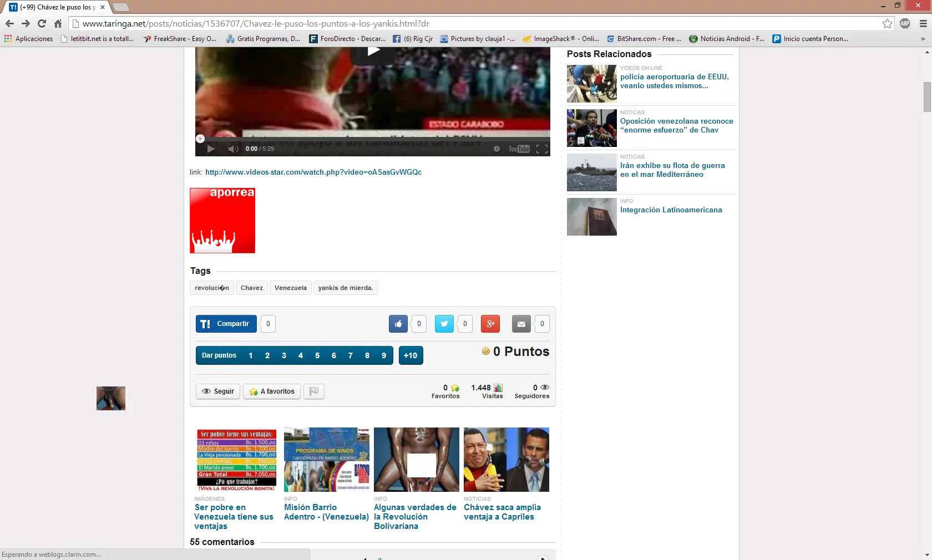This screenshot has width=932, height=560.
Task: Add the post to favoritos
Action: pos(272,391)
